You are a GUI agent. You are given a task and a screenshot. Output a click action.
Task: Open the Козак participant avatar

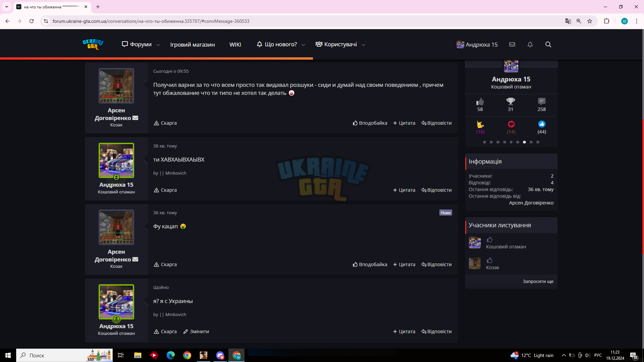coord(475,263)
